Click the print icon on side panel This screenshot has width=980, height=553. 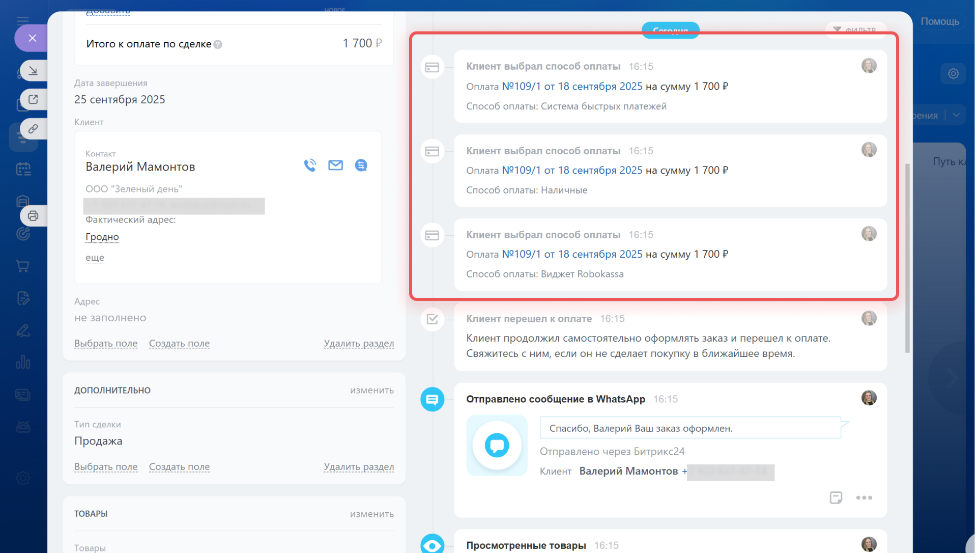[x=33, y=216]
